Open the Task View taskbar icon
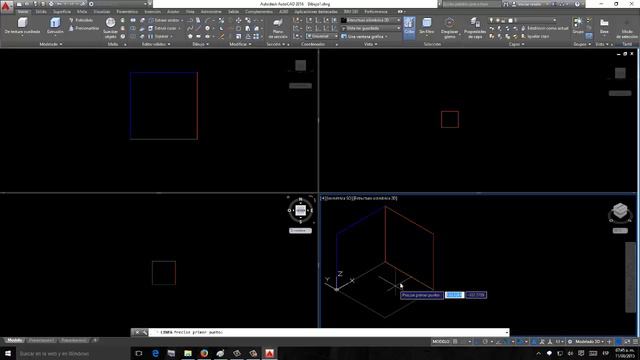This screenshot has height=360, width=640. (139, 353)
